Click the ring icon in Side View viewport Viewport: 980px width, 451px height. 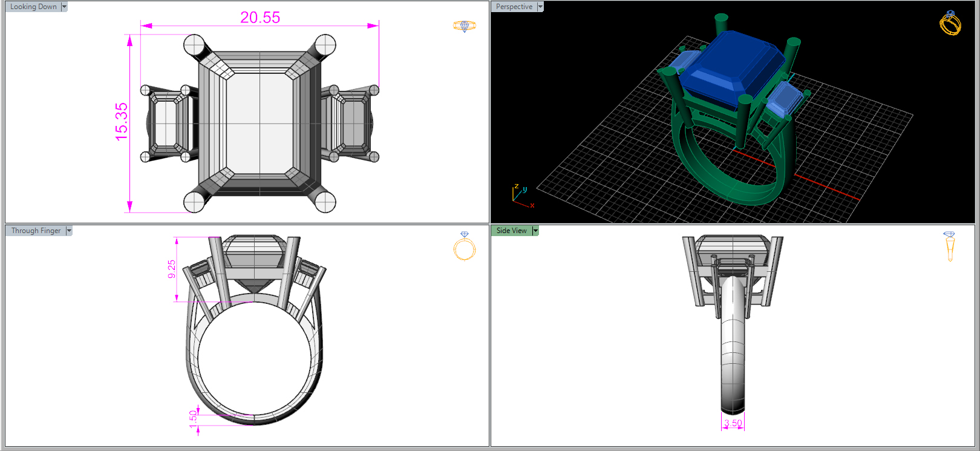pos(950,246)
